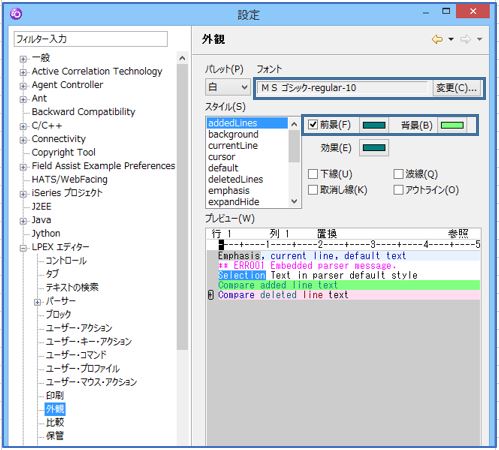Collapse the LPEX エディター node
This screenshot has width=499, height=450.
point(23,248)
